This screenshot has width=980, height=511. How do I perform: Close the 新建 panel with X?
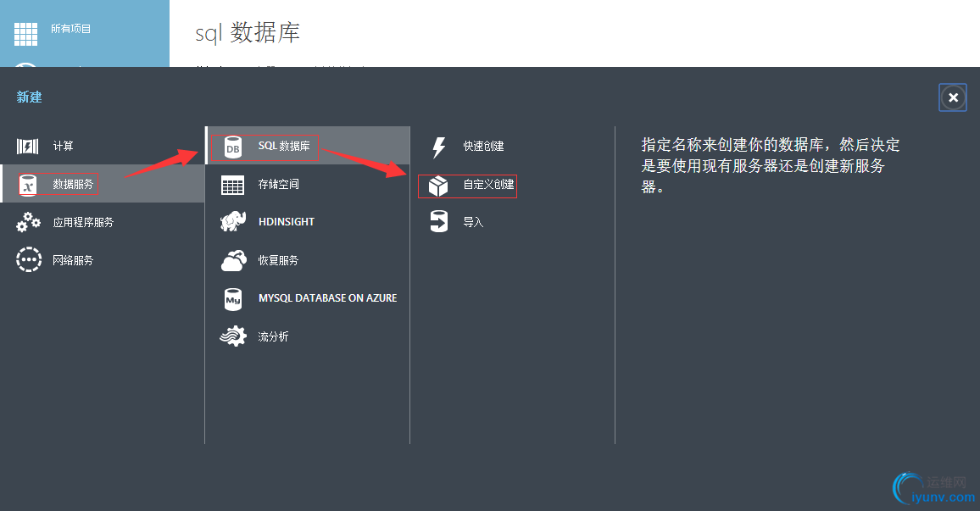coord(953,97)
